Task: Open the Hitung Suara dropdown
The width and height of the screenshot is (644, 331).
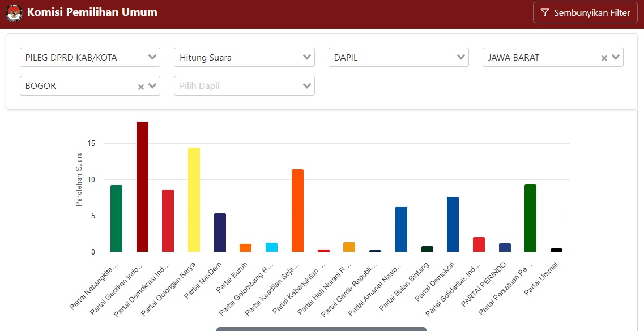Action: [244, 57]
